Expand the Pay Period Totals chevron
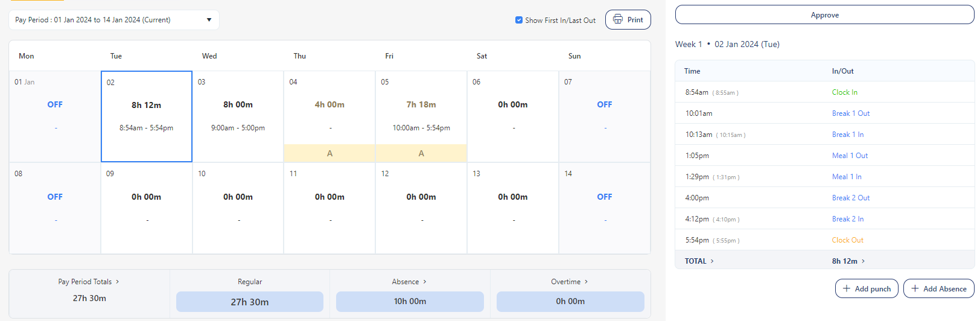980x321 pixels. tap(118, 282)
